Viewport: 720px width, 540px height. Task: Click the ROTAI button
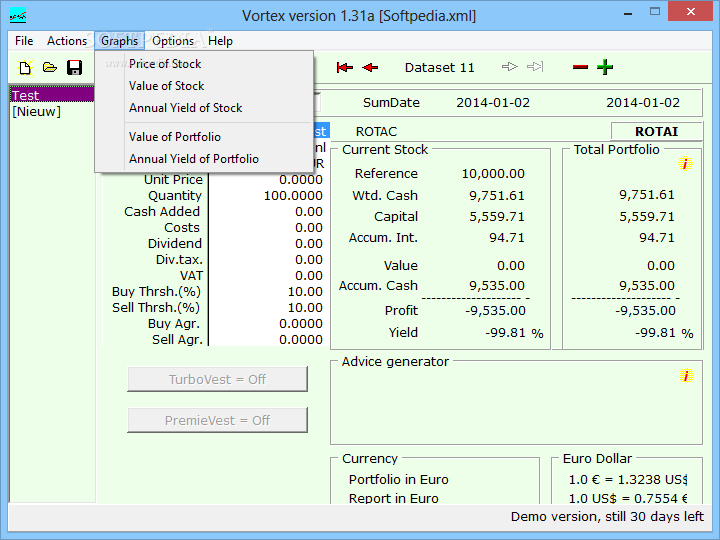(x=657, y=131)
